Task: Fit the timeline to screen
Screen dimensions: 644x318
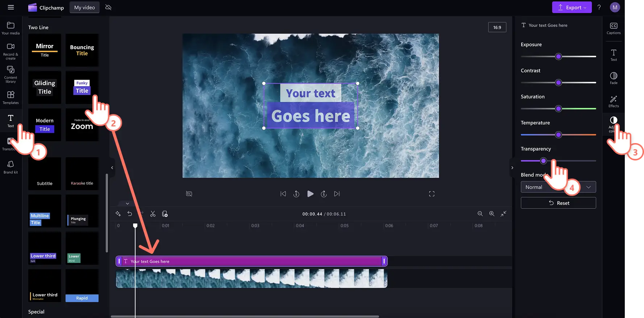Action: [503, 214]
